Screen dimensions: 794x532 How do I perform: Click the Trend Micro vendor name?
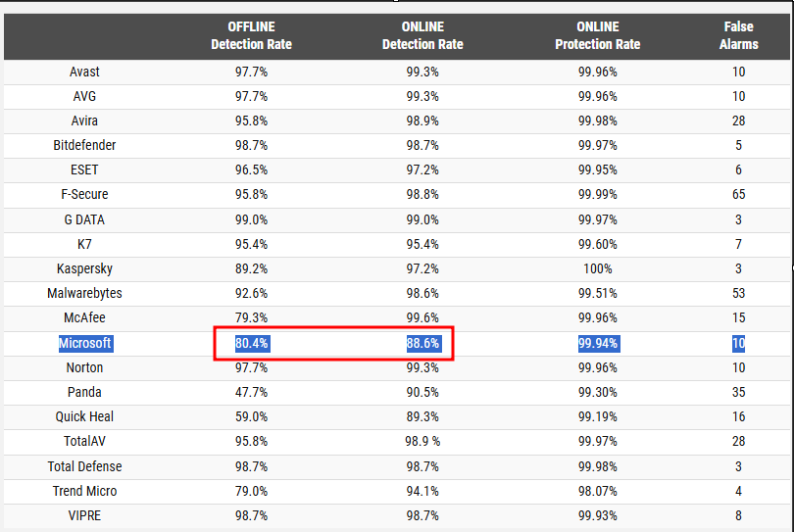[84, 491]
